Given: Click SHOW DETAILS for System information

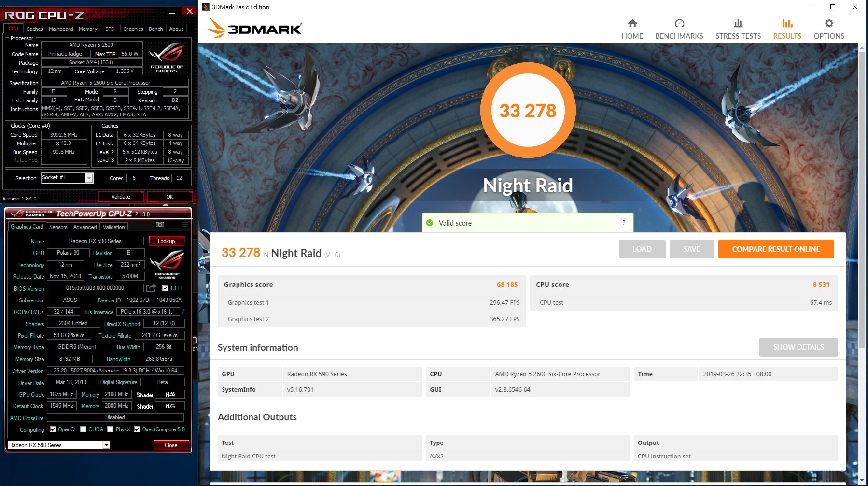Looking at the screenshot, I should point(798,347).
